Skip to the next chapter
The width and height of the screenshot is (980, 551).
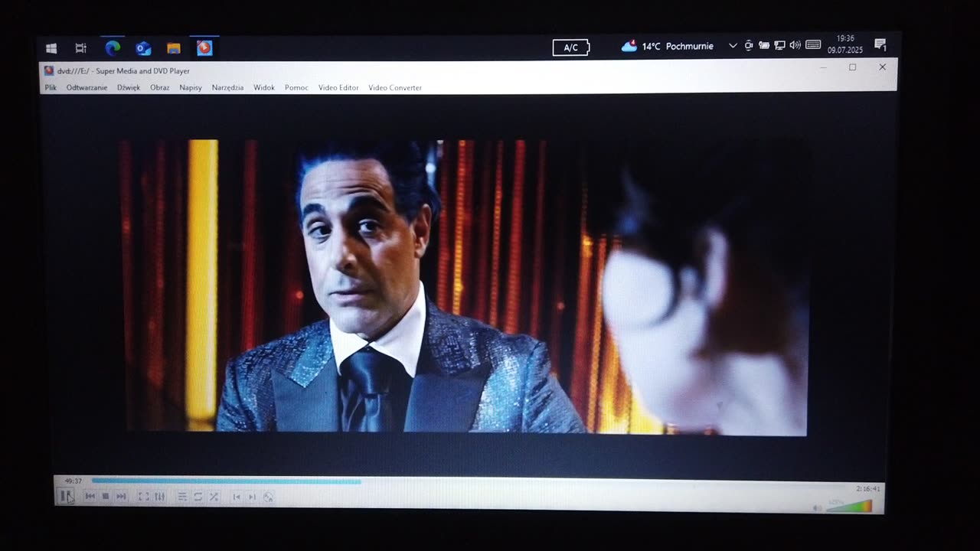pos(121,497)
